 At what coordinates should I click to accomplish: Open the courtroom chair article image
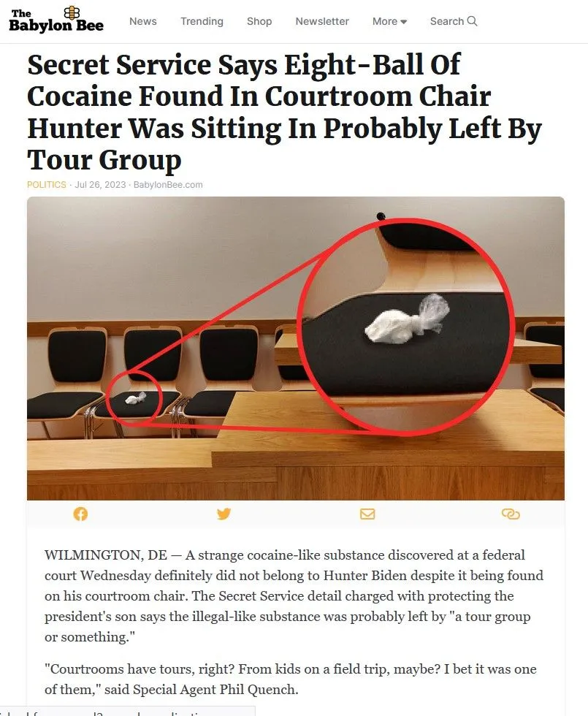[x=296, y=349]
